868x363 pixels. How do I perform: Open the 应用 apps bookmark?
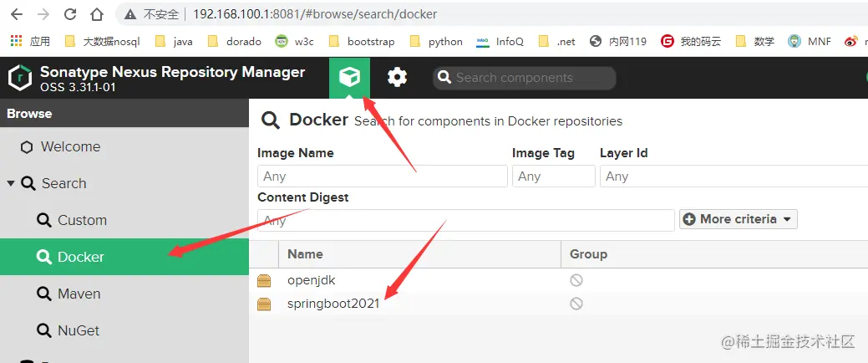coord(30,41)
